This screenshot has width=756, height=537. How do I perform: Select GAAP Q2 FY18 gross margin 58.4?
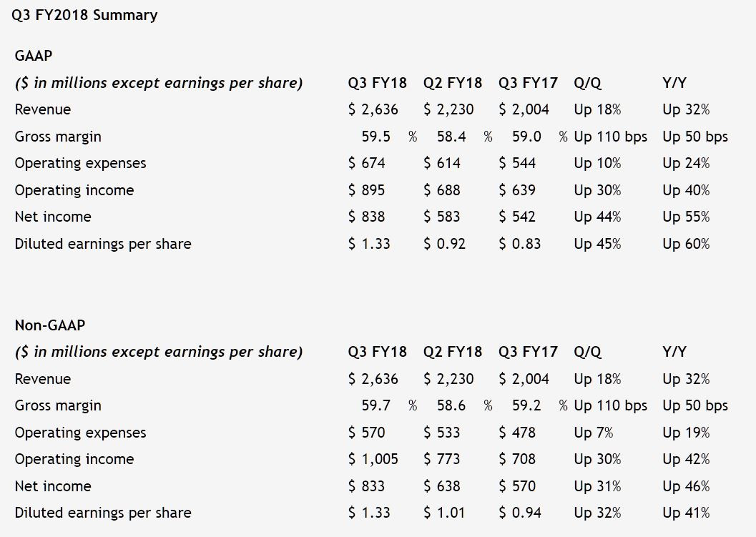point(451,137)
